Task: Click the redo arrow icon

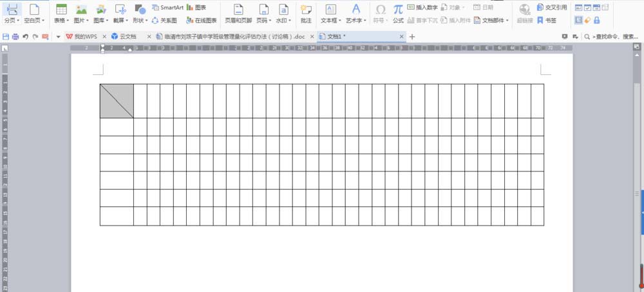Action: click(x=35, y=37)
